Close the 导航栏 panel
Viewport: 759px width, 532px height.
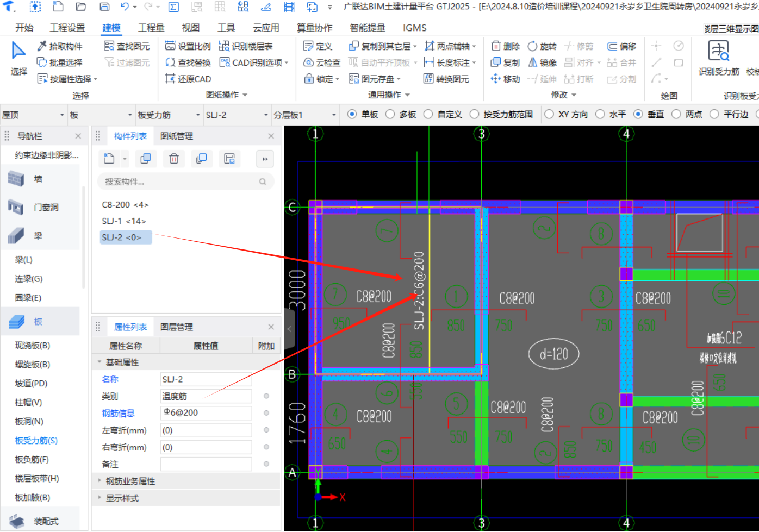coord(78,136)
